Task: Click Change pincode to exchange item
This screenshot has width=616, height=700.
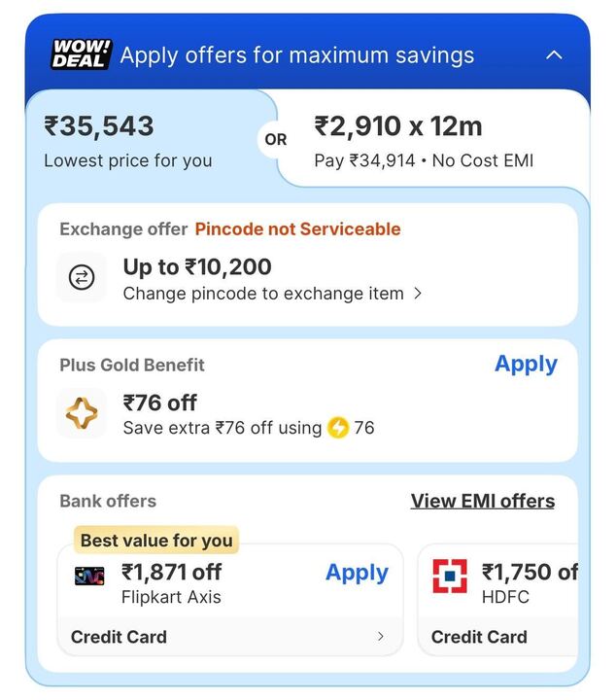Action: point(262,294)
